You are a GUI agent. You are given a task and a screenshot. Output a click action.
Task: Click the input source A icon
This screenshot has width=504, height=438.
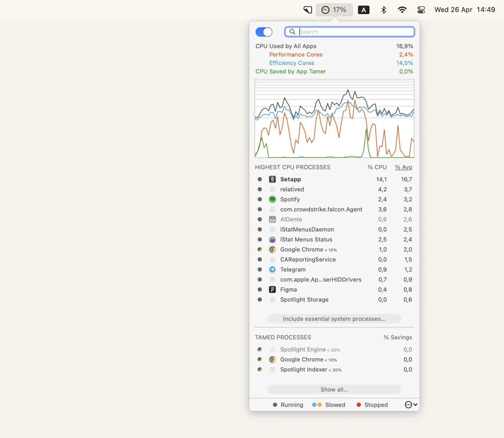tap(364, 10)
